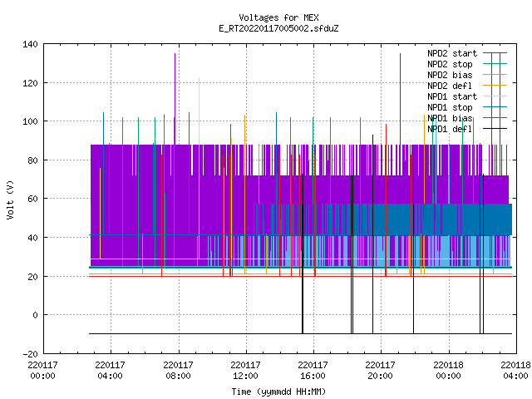Click the 'NPD2 bias' legend label

450,75
